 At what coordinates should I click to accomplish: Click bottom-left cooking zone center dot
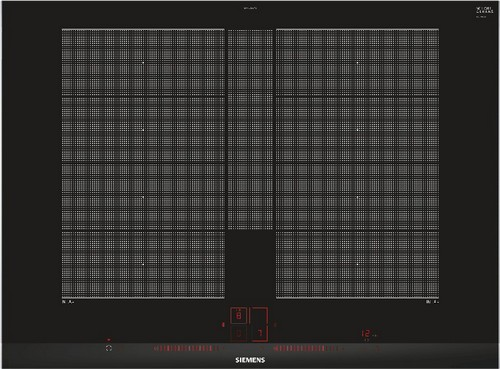tap(143, 264)
